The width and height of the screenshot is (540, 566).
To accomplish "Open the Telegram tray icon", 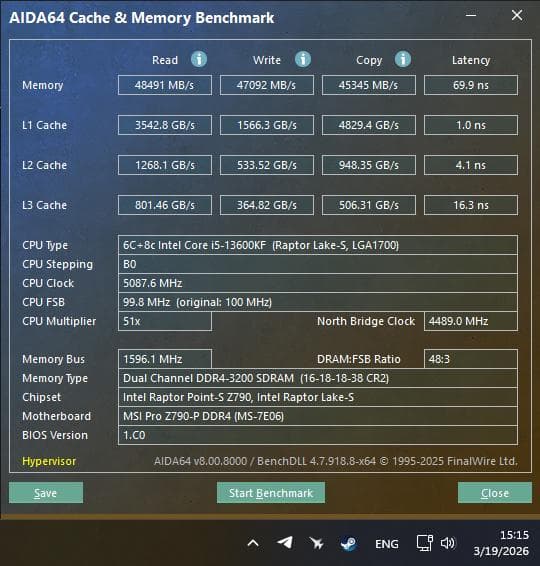I will (x=285, y=543).
